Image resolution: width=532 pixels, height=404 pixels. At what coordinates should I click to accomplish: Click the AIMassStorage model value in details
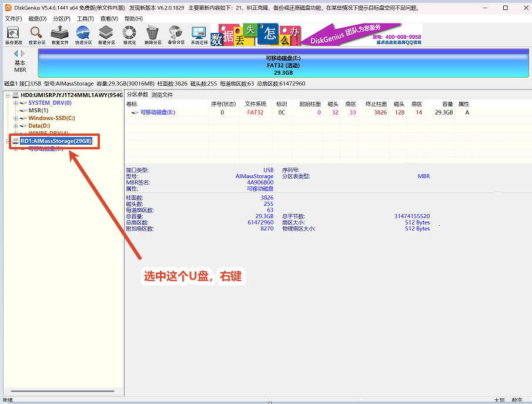coord(255,176)
